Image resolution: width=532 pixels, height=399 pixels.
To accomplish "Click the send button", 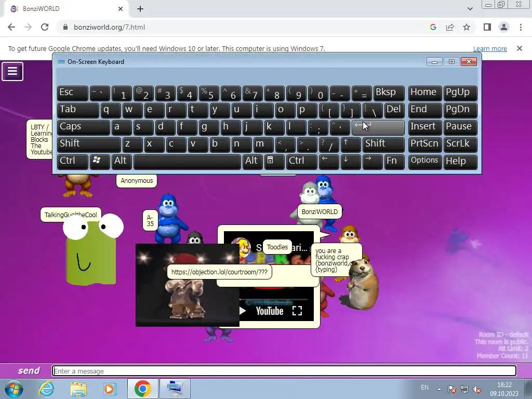I will point(29,370).
